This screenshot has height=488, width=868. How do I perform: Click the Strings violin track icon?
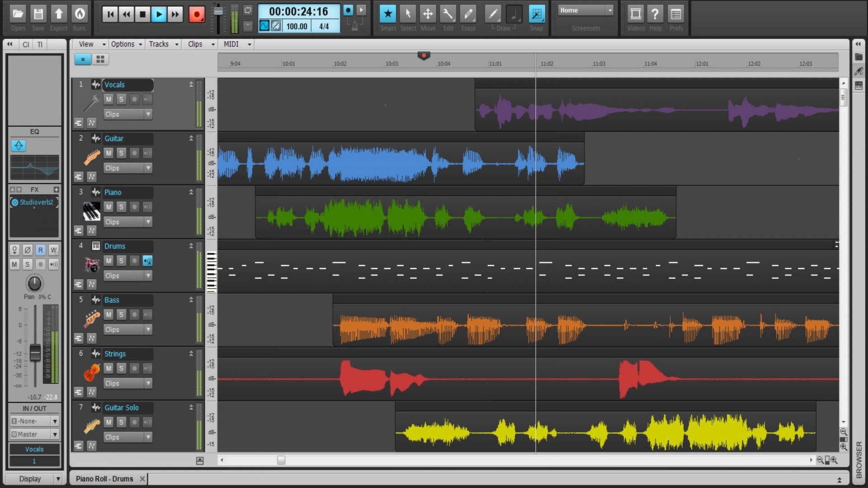92,373
